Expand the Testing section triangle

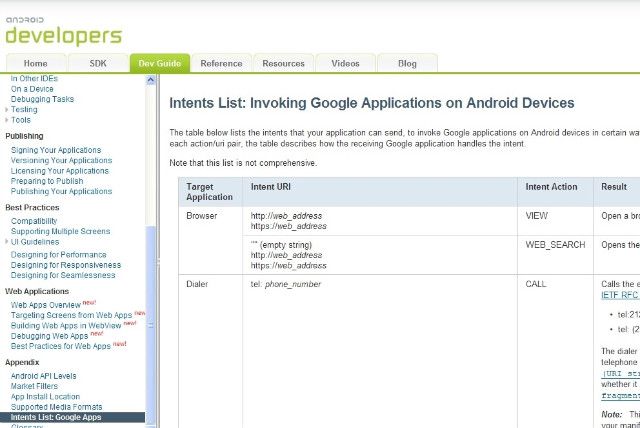click(x=7, y=109)
